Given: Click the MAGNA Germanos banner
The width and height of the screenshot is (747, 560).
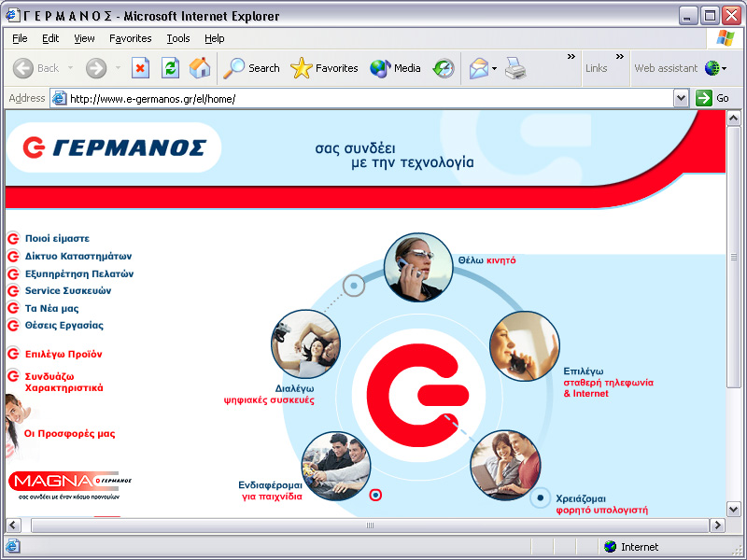Looking at the screenshot, I should (70, 484).
